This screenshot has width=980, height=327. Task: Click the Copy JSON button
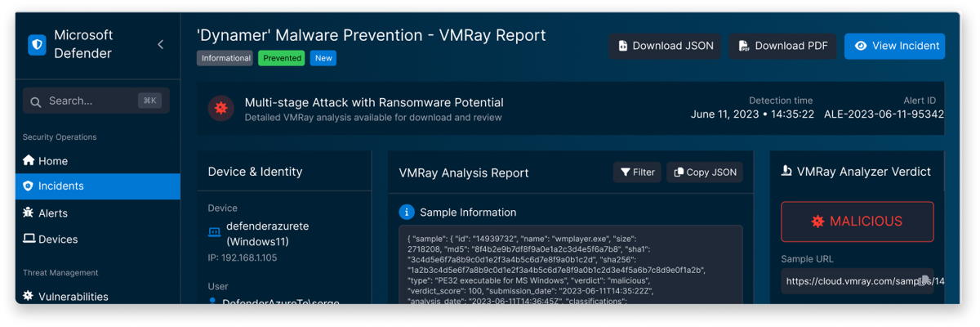(x=705, y=172)
